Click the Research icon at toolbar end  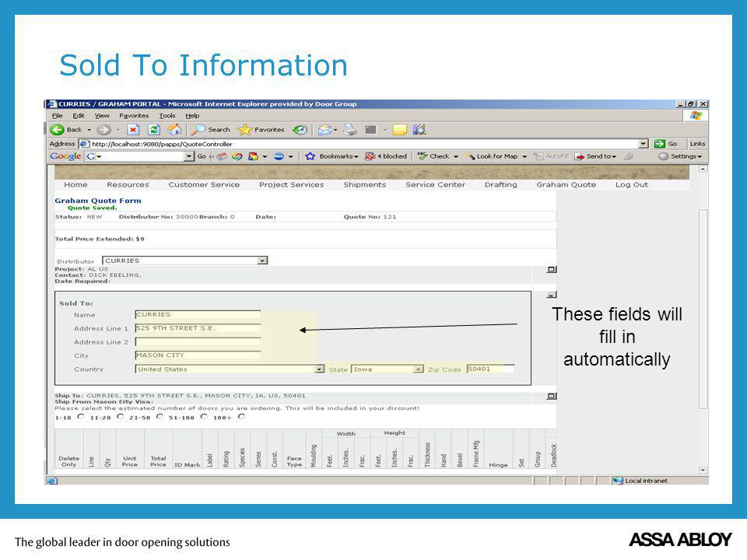pyautogui.click(x=419, y=130)
